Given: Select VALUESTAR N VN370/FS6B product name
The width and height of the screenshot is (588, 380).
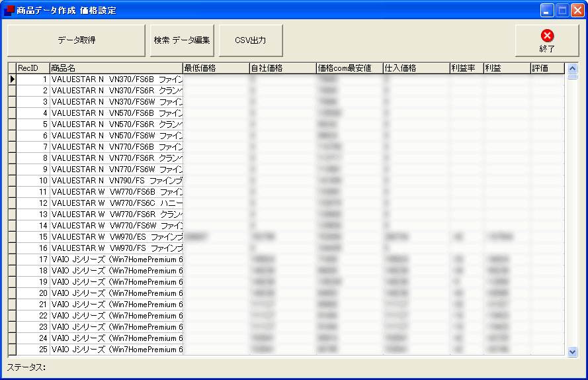Looking at the screenshot, I should (116, 79).
